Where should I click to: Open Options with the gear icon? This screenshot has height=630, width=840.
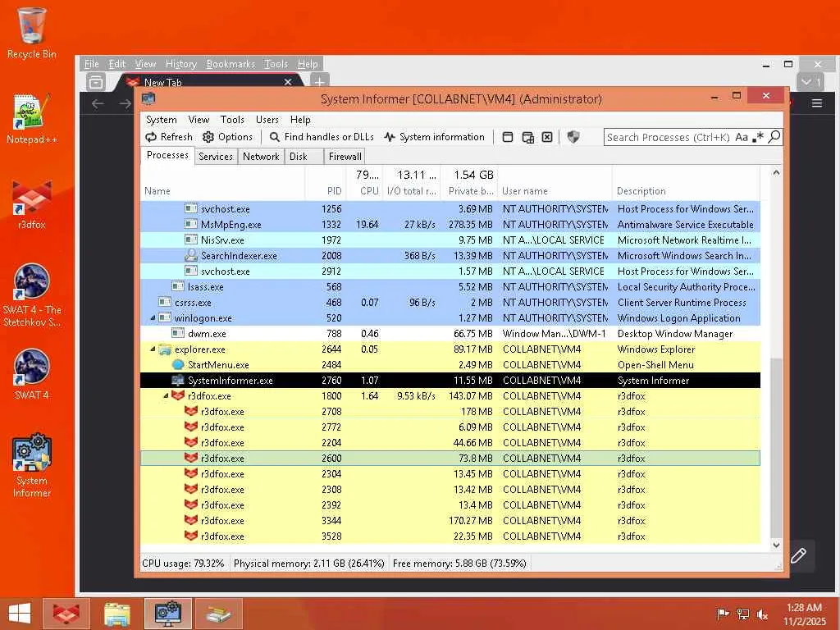228,137
